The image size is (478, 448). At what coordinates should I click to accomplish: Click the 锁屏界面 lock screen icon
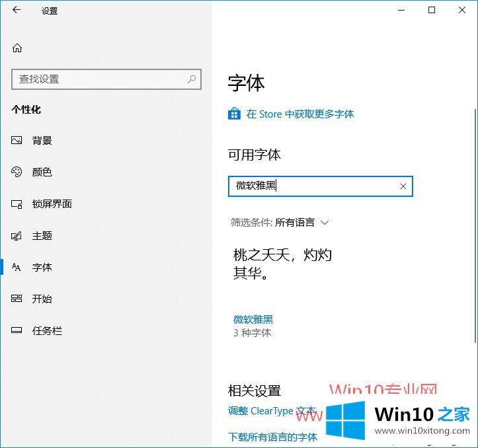pyautogui.click(x=17, y=204)
